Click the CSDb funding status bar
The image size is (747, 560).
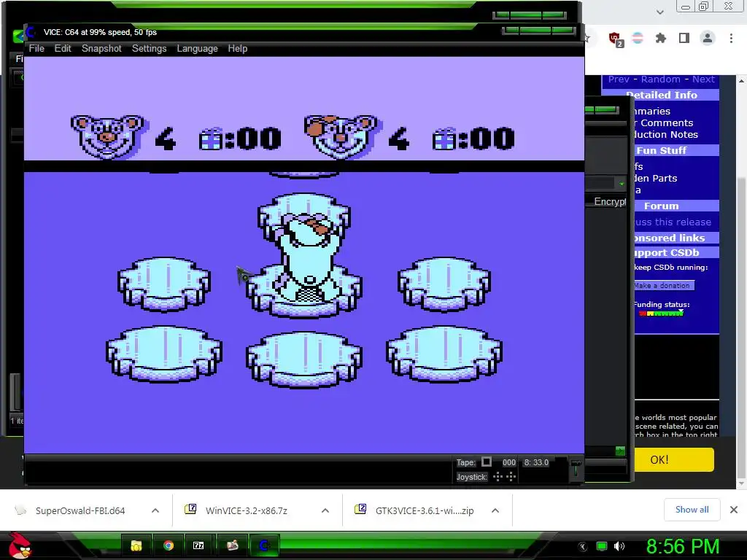[x=661, y=314]
